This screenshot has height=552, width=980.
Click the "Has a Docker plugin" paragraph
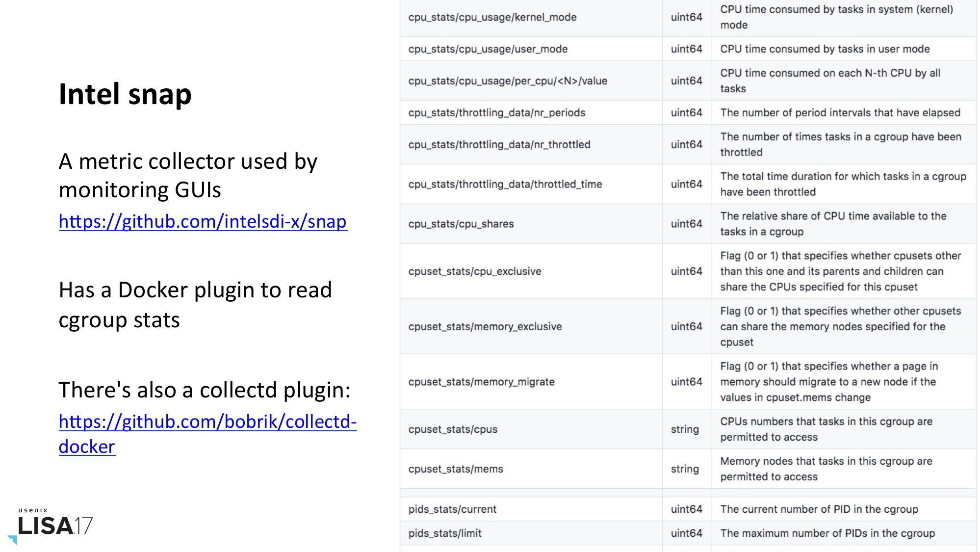point(195,305)
